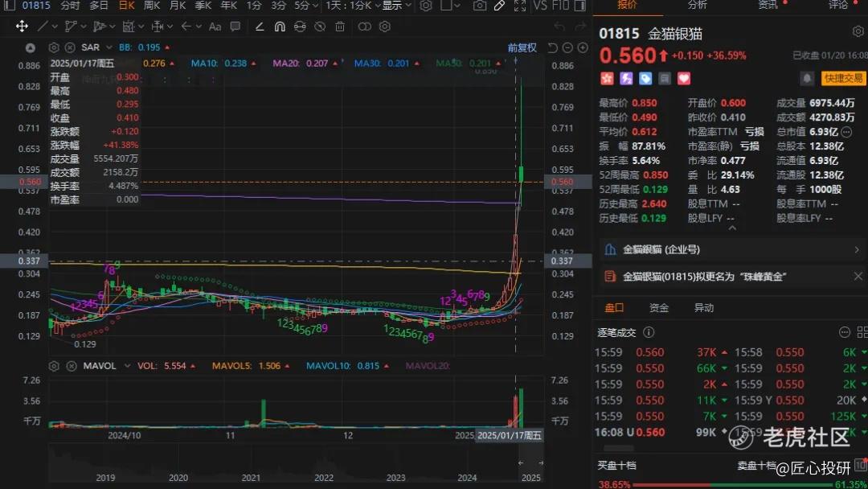Remove the SAR indicator

[70, 47]
